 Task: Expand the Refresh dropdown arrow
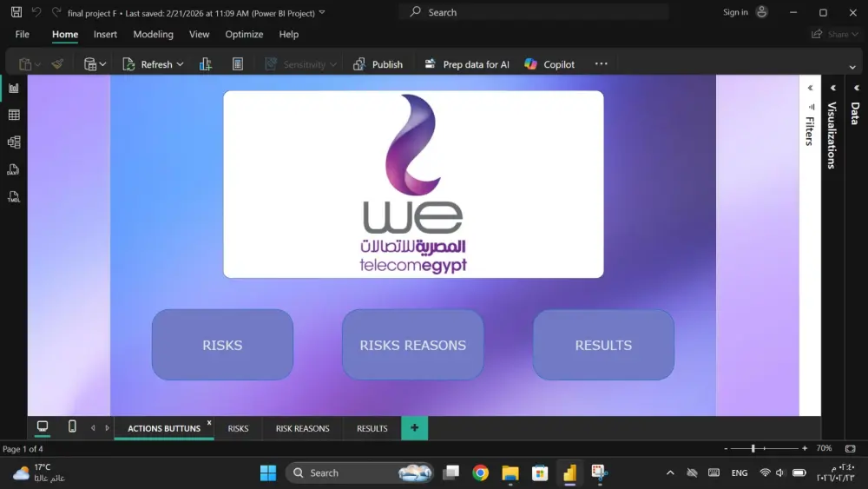pos(180,65)
